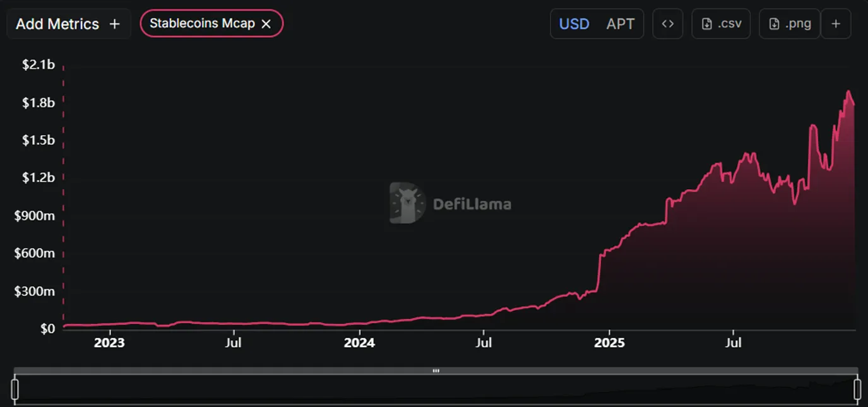Switch chart denomination to USD
The width and height of the screenshot is (868, 407).
574,24
